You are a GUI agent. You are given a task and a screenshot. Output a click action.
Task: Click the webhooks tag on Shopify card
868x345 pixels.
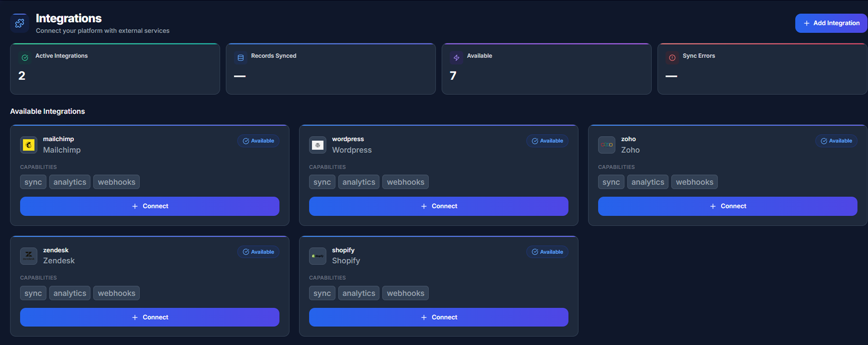click(406, 293)
